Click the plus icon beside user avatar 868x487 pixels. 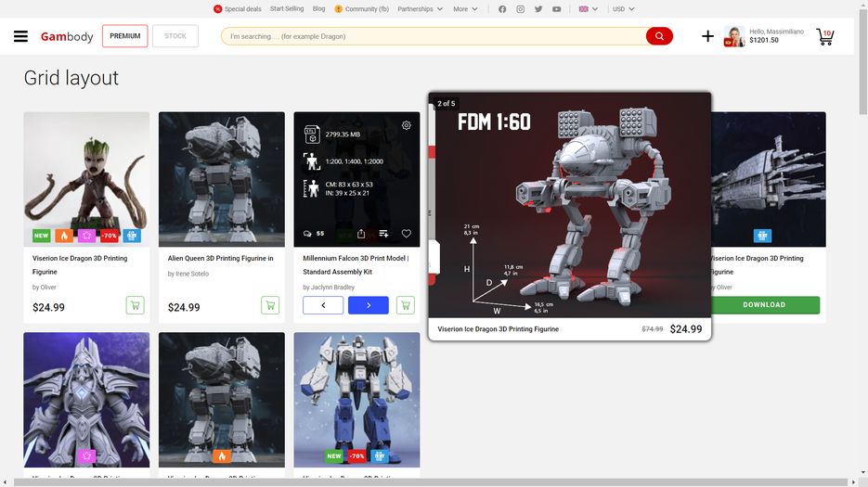coord(707,36)
